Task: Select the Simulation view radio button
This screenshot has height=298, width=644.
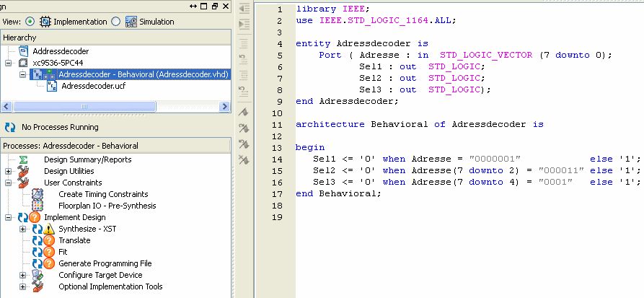Action: pyautogui.click(x=115, y=22)
